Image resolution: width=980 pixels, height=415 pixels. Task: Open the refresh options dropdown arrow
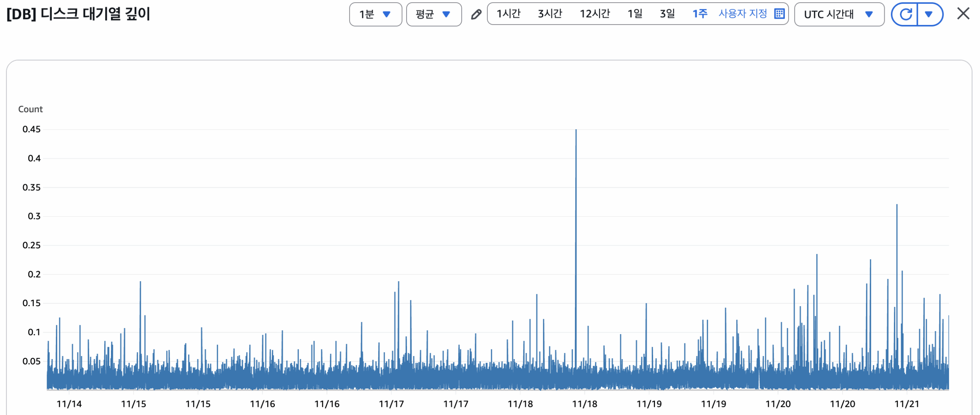tap(928, 15)
